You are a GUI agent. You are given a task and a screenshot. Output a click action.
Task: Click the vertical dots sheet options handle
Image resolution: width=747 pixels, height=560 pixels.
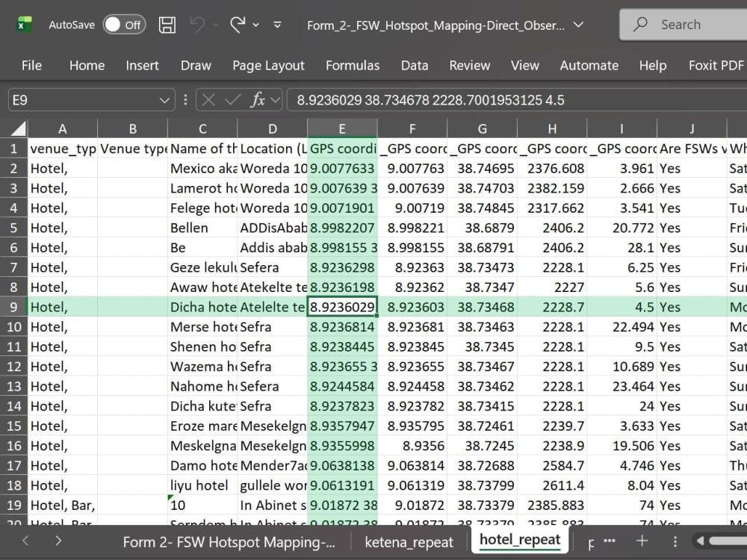click(x=675, y=541)
